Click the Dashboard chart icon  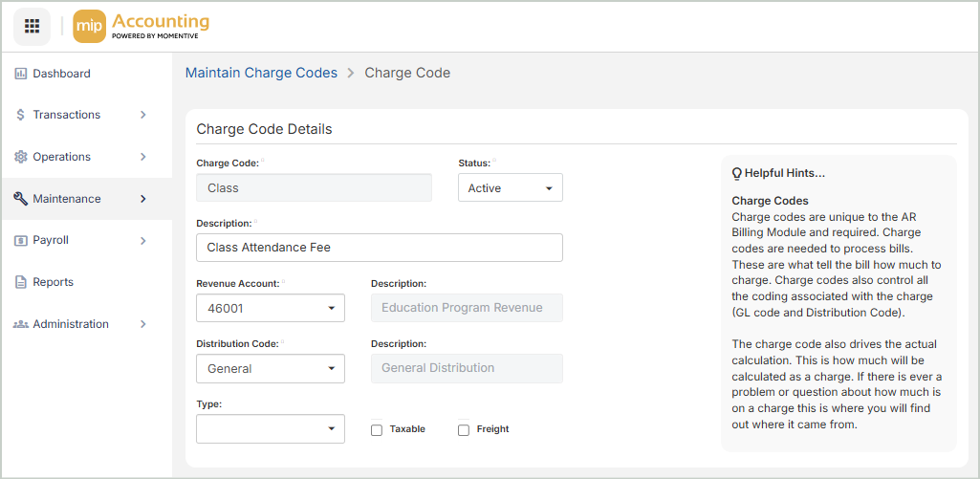coord(21,74)
